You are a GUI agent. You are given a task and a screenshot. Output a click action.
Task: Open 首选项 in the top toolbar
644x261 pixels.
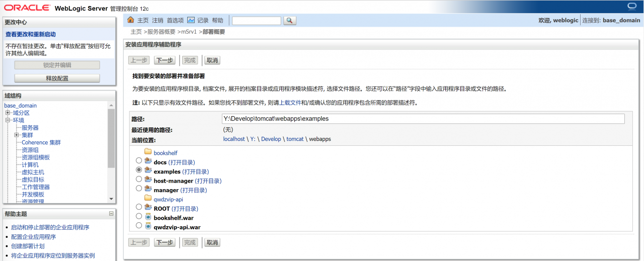175,21
